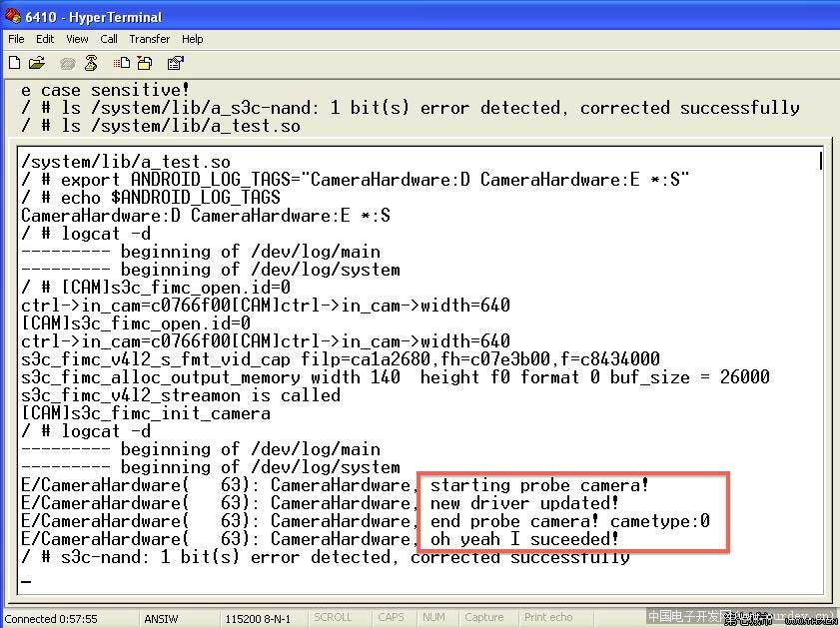Click the Call (connect) phone icon
Viewport: 840px width, 628px height.
[x=68, y=64]
